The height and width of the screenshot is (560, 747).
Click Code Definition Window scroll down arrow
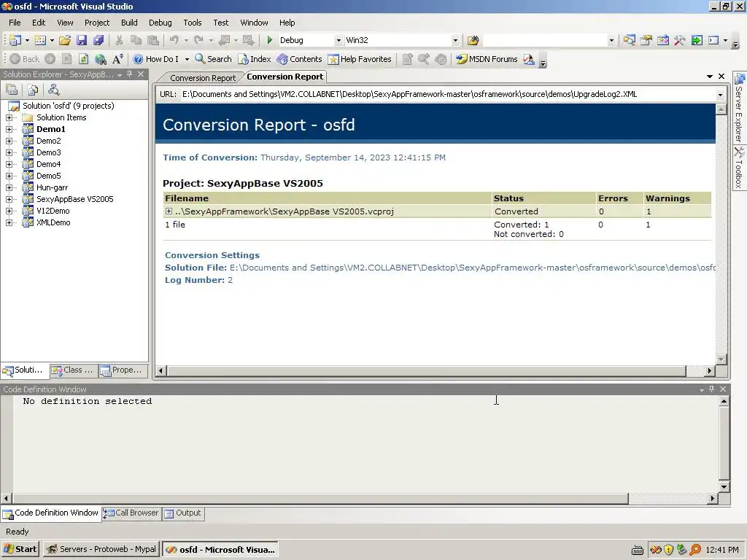pos(724,486)
